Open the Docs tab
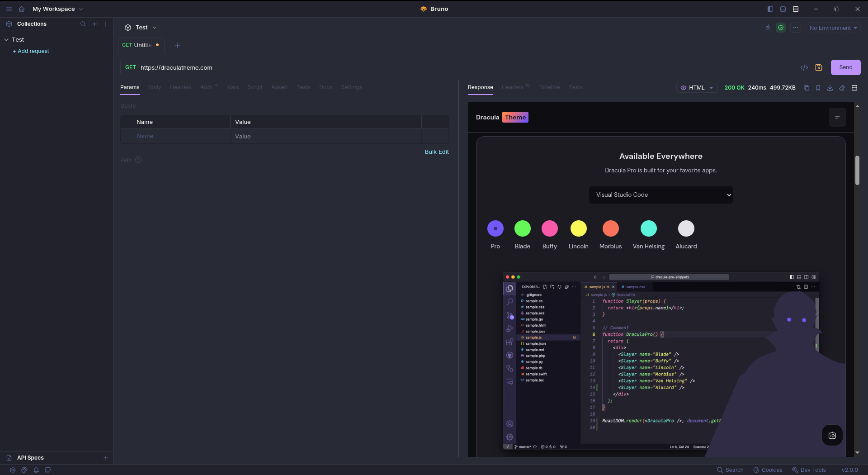Image resolution: width=868 pixels, height=475 pixels. (325, 87)
